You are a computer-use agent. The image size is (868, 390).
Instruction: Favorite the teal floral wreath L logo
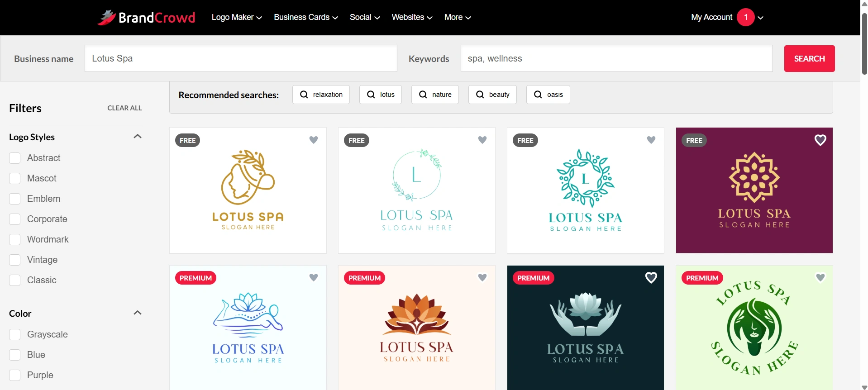[651, 140]
